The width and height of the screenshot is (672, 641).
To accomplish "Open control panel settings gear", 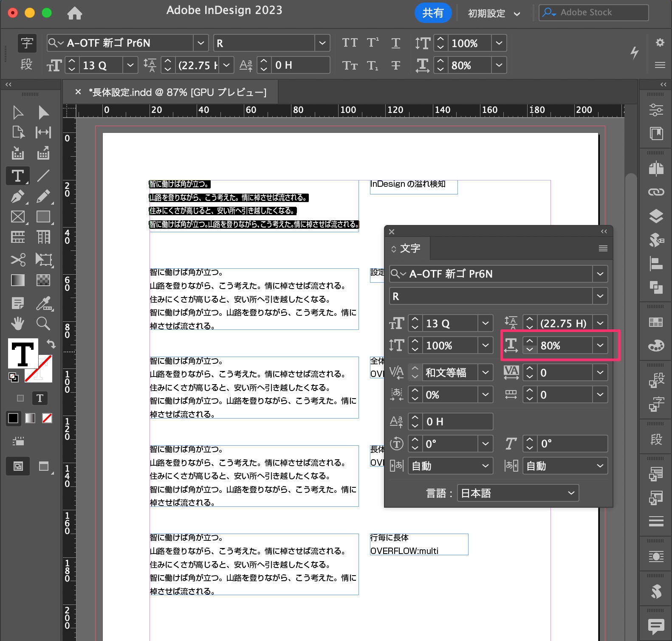I will pos(660,42).
